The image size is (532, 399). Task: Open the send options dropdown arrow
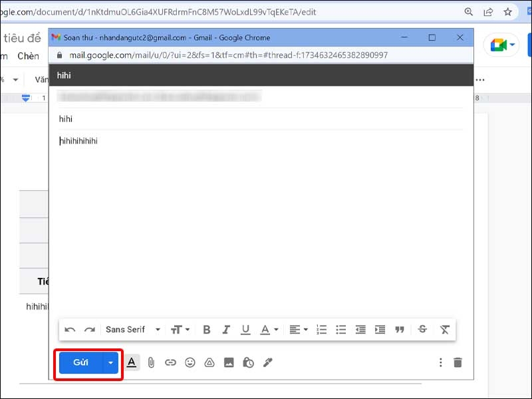point(111,362)
